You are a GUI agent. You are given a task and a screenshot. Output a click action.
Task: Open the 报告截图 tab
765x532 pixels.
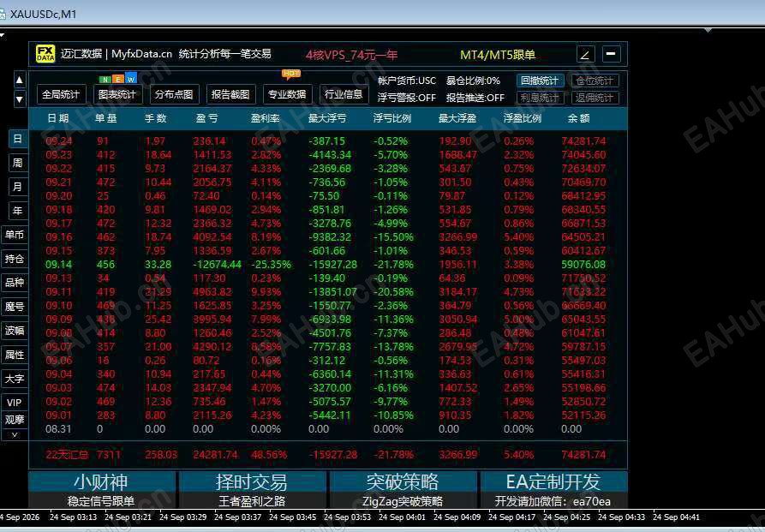(230, 94)
